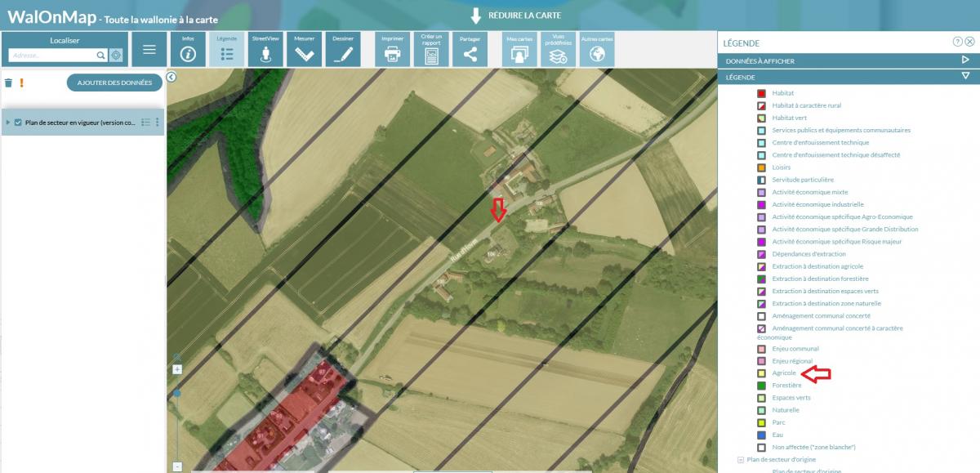Expand the Données à afficher section

click(x=964, y=60)
